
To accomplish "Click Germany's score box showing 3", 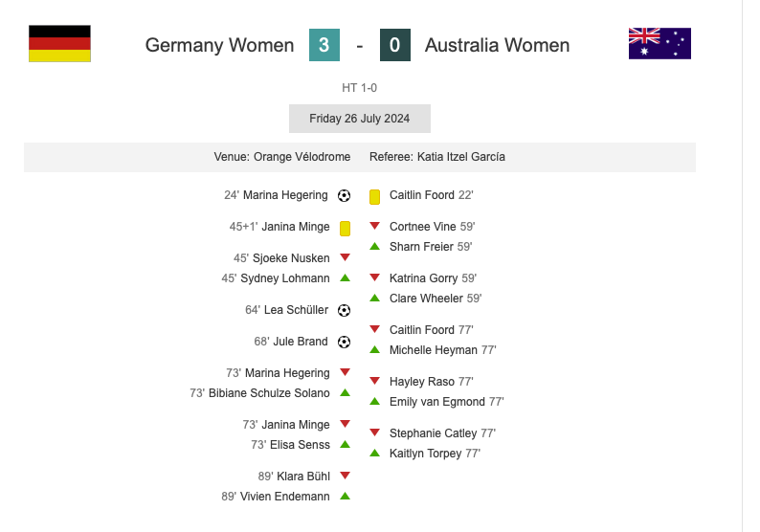I will 324,45.
